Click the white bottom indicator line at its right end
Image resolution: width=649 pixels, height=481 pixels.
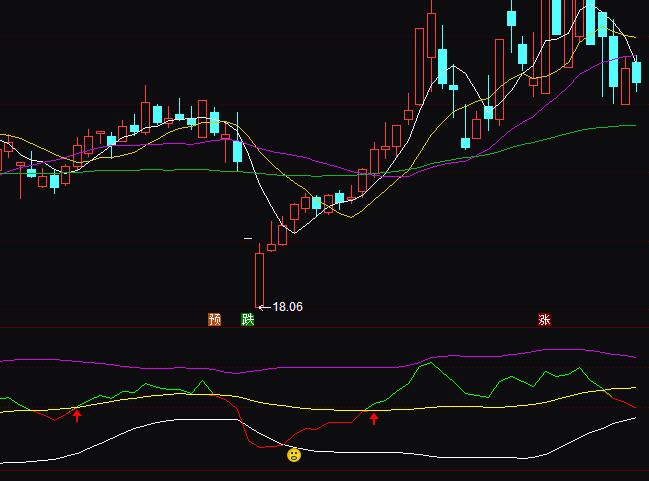pos(632,419)
